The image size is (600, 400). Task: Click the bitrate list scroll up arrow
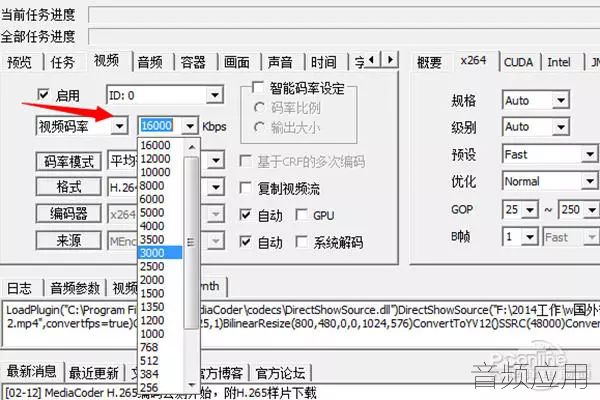click(192, 147)
